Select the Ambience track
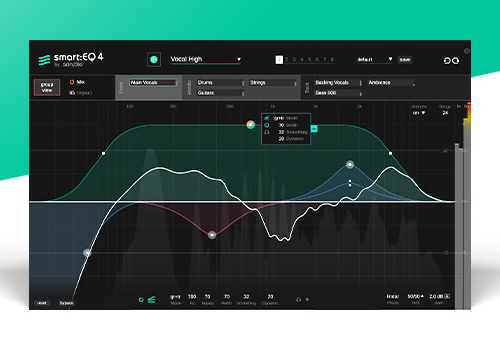 point(391,83)
